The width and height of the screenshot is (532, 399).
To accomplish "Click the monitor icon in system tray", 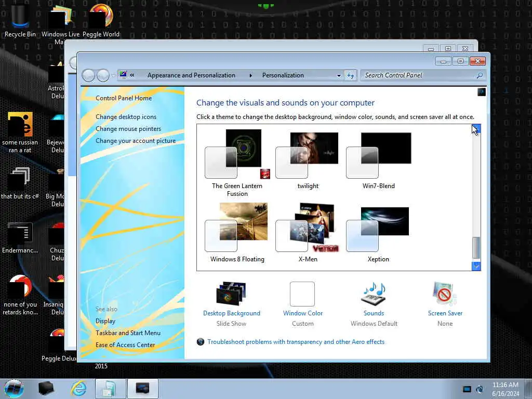I will [467, 389].
